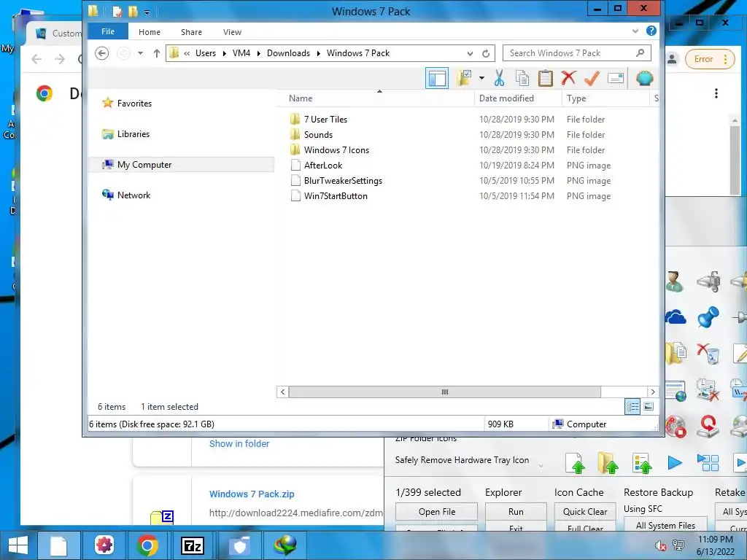Click the All System Files button

pyautogui.click(x=665, y=525)
